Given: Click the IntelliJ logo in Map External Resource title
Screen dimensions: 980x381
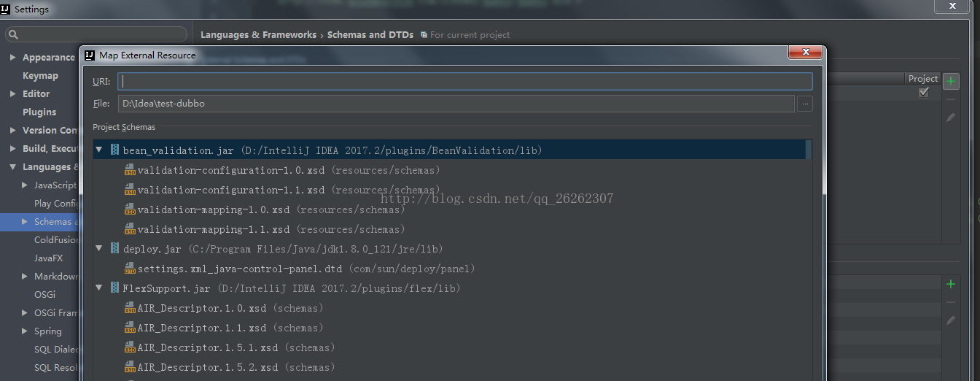Looking at the screenshot, I should (x=90, y=55).
